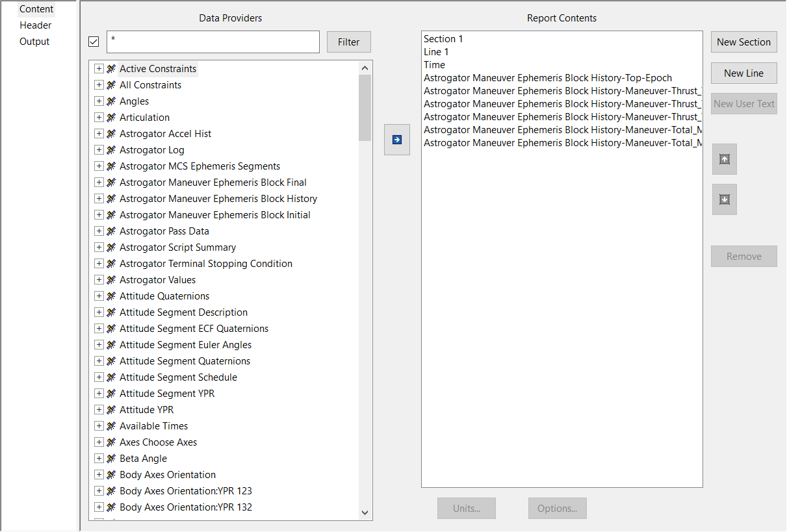
Task: Expand the All Constraints node
Action: pos(99,84)
